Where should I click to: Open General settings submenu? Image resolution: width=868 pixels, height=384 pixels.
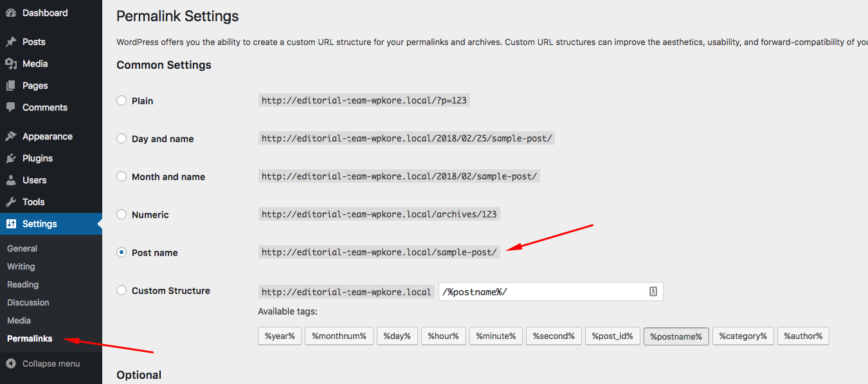coord(22,248)
